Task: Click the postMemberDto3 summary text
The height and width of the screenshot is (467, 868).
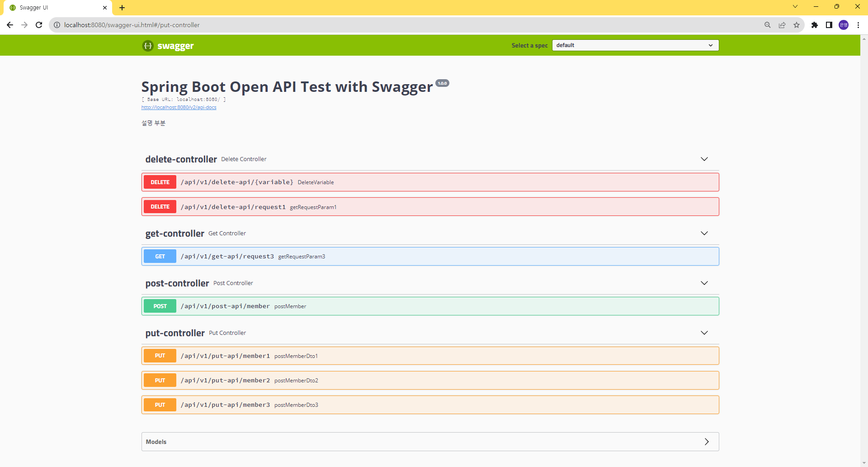Action: tap(296, 405)
